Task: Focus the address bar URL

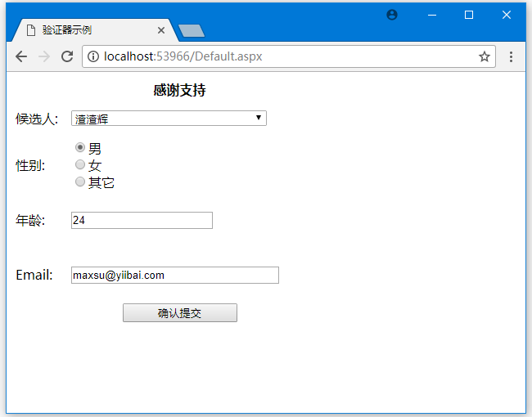Action: (286, 56)
